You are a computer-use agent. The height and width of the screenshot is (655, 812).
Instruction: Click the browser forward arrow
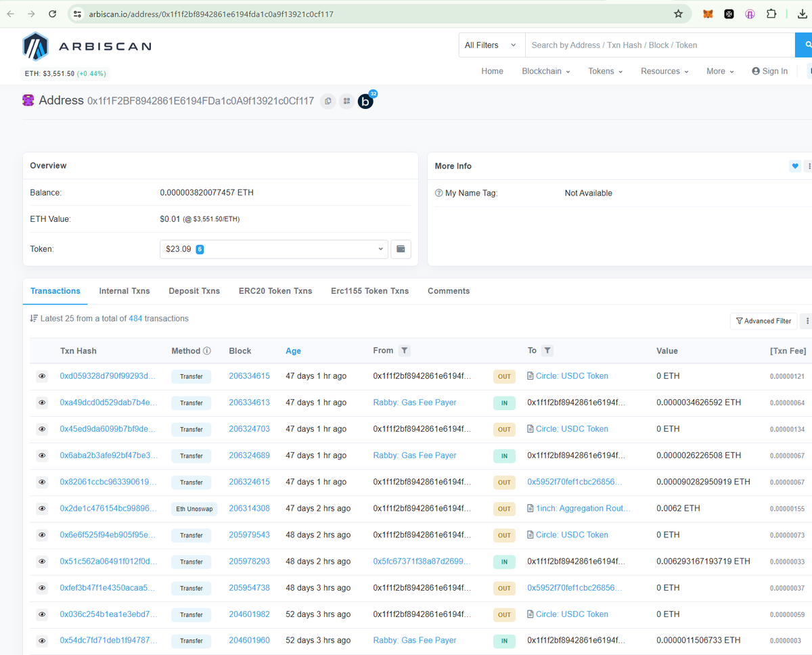[x=31, y=14]
